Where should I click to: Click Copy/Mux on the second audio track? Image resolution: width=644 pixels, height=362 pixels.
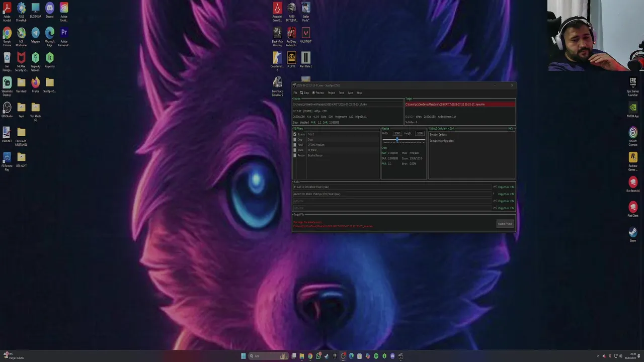(503, 194)
